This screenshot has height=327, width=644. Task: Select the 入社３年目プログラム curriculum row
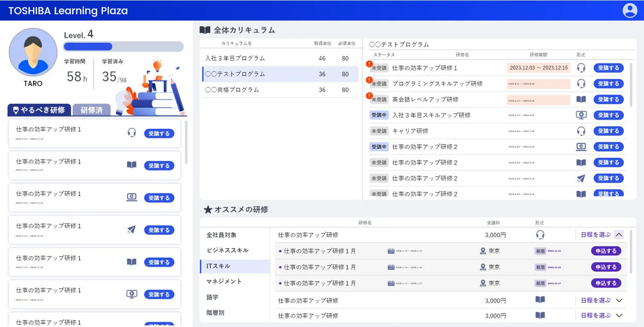click(280, 58)
